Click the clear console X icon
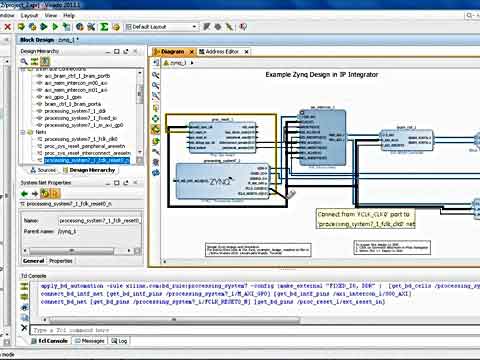This screenshot has height=360, width=480. click(24, 328)
